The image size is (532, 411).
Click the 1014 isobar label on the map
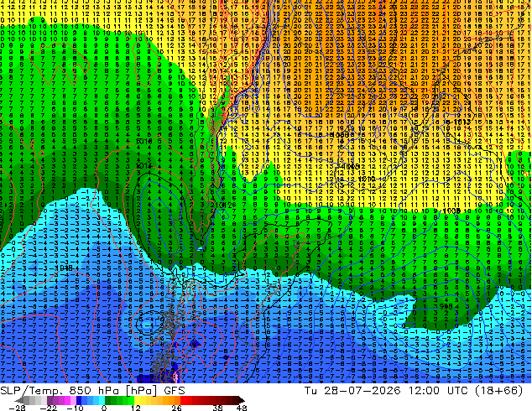click(143, 166)
